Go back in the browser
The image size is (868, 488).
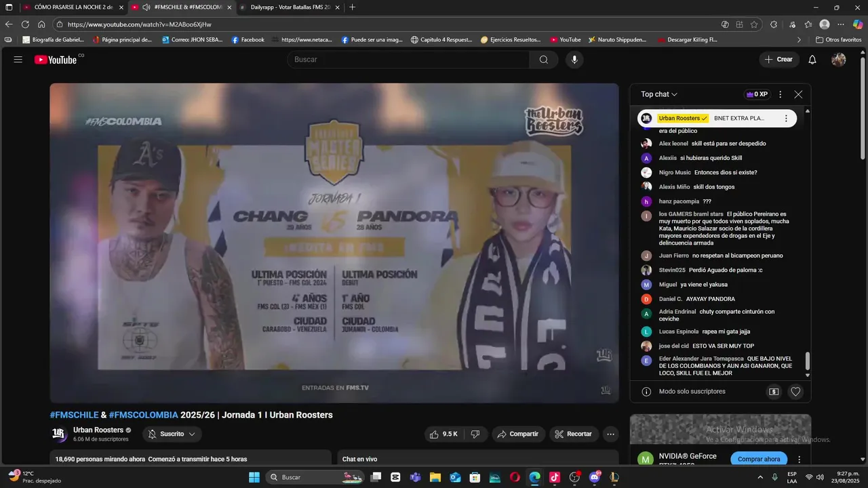(x=9, y=24)
